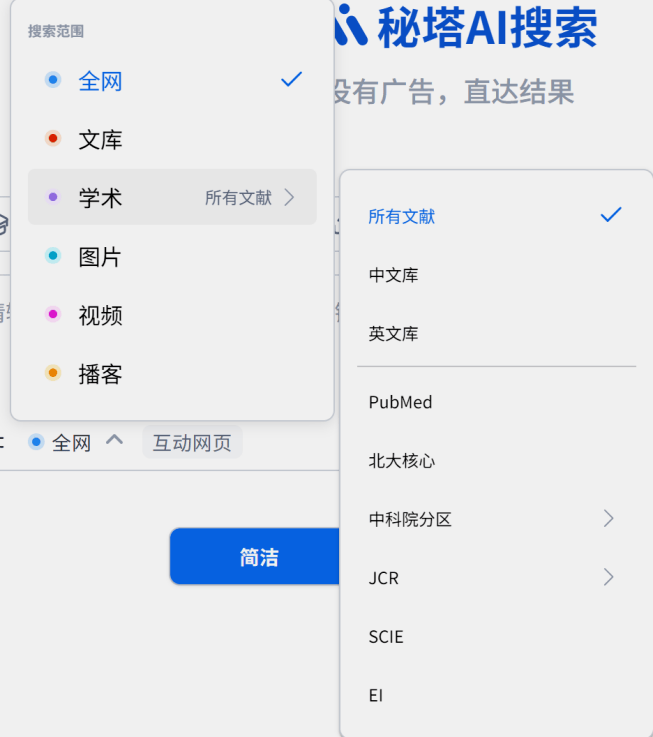Click the red dot icon beside 文库

pyautogui.click(x=53, y=139)
